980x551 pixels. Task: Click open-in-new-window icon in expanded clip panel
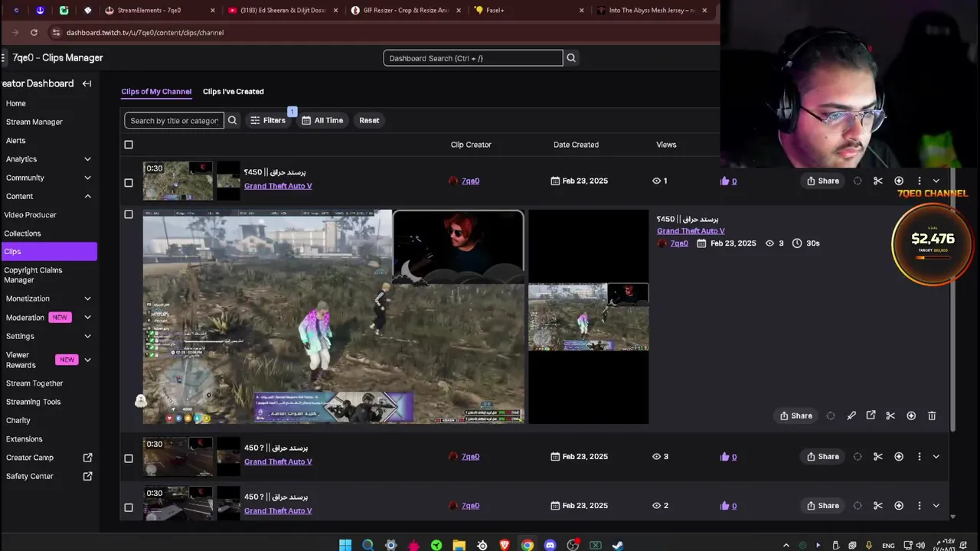click(871, 416)
